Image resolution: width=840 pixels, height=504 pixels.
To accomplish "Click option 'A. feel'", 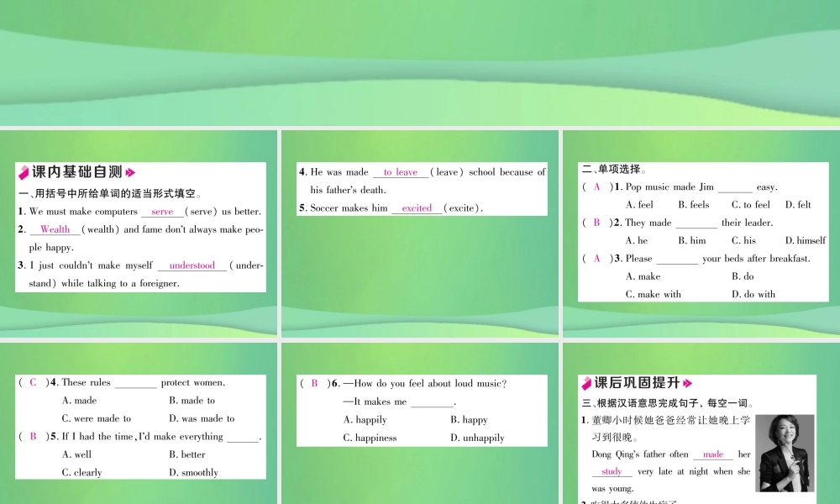I will pyautogui.click(x=639, y=205).
